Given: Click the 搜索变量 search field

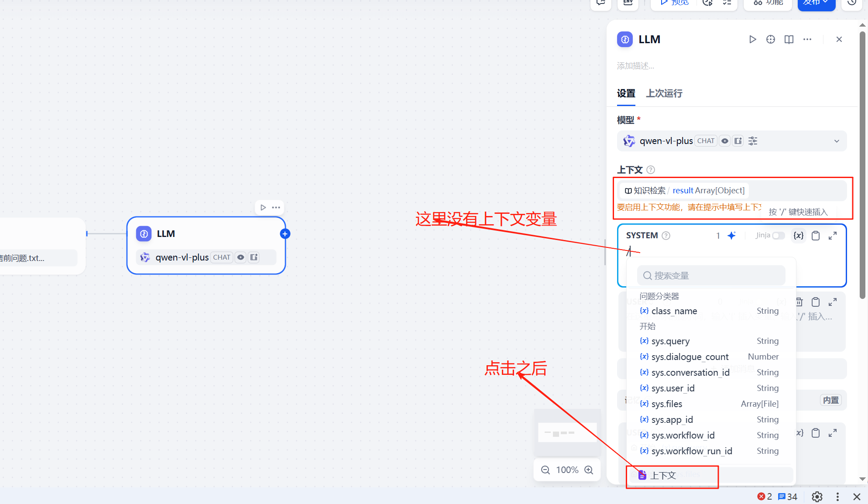Looking at the screenshot, I should coord(711,276).
